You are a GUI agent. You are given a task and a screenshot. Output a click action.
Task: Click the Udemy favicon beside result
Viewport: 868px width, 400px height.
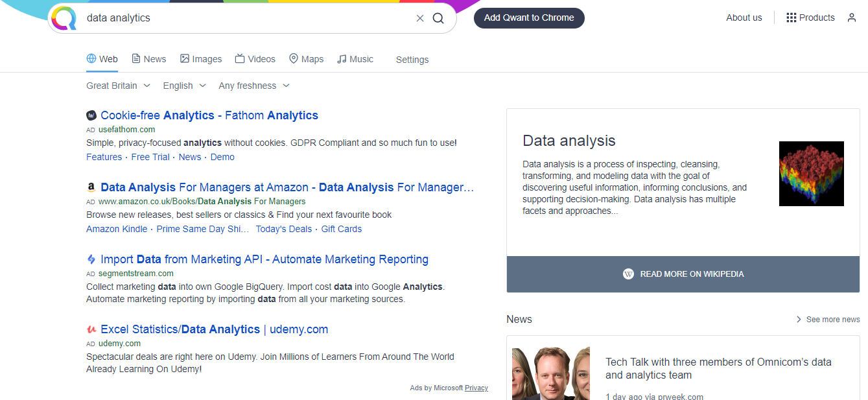pyautogui.click(x=91, y=329)
